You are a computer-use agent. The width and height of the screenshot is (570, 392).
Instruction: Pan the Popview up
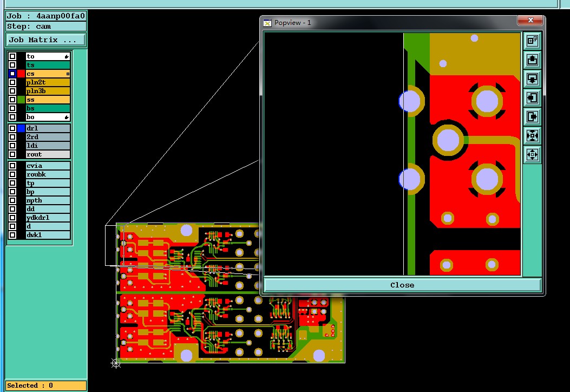532,60
